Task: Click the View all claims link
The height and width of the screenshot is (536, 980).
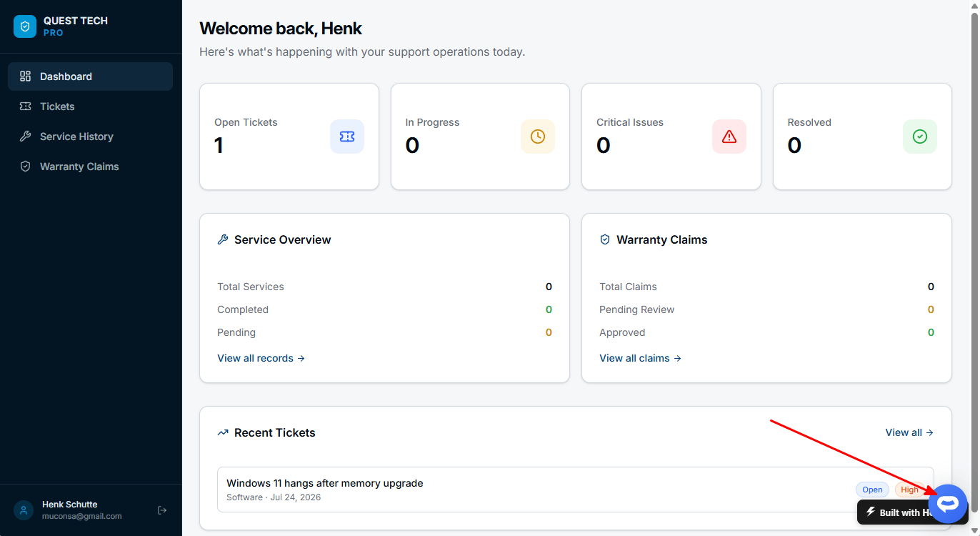Action: [x=641, y=358]
